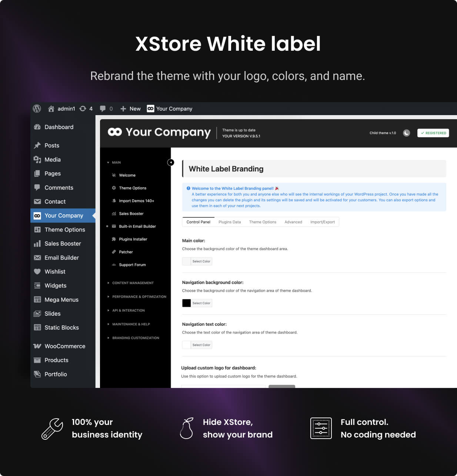This screenshot has height=476, width=457.
Task: Click the Pages icon in sidebar
Action: click(x=37, y=174)
